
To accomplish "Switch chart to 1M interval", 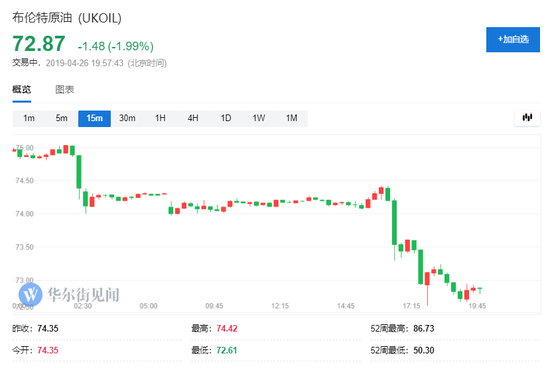I will 291,118.
